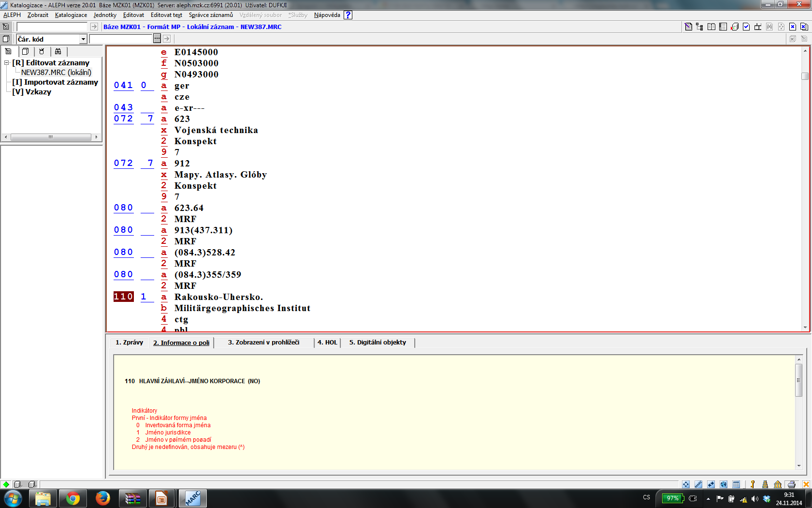812x508 pixels.
Task: Click the 041 field tag
Action: tap(124, 85)
